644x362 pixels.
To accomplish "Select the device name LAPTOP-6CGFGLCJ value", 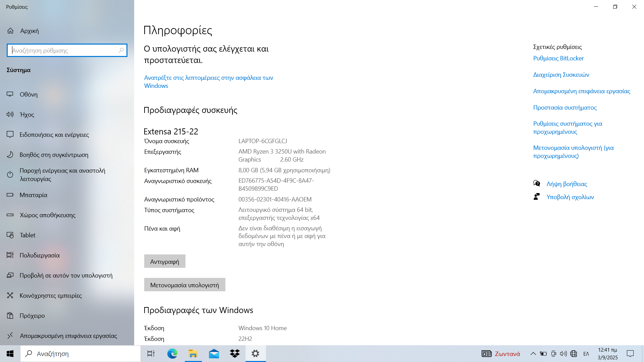I will pos(263,141).
